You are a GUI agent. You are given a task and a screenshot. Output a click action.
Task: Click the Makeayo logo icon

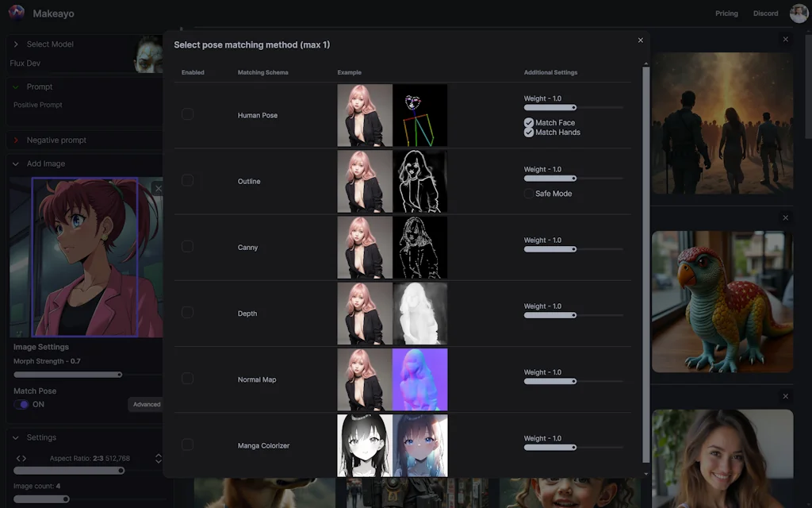pyautogui.click(x=16, y=13)
